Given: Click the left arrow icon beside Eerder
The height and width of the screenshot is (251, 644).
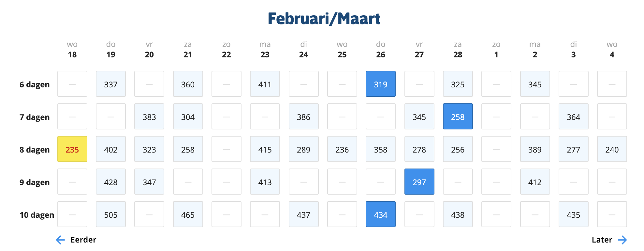Looking at the screenshot, I should (61, 240).
